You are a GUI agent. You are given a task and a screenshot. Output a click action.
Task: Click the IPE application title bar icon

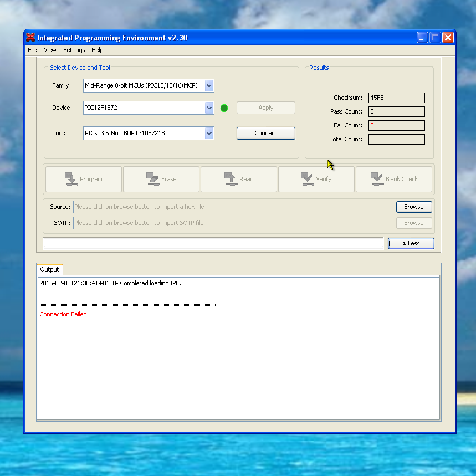(30, 37)
